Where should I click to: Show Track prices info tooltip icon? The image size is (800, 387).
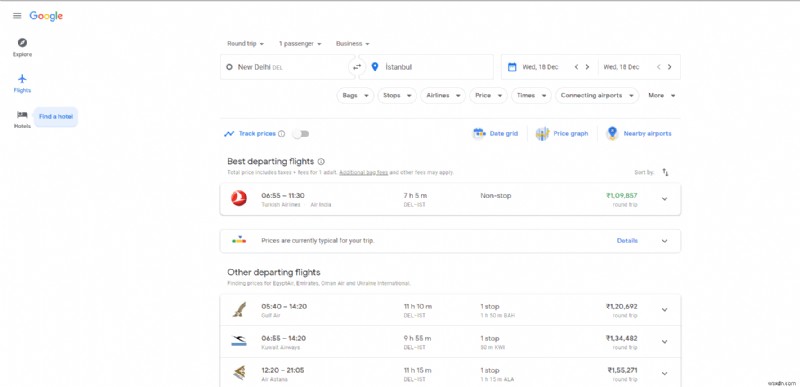pos(281,134)
